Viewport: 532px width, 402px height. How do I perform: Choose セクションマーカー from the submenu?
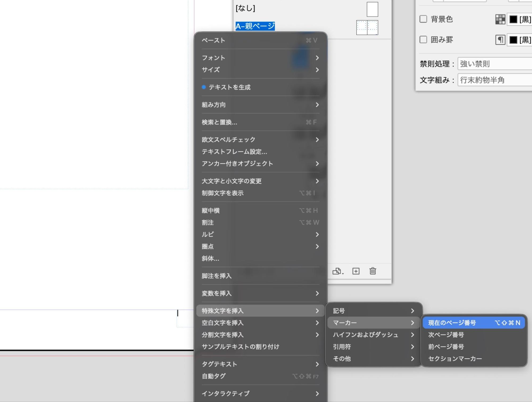474,359
